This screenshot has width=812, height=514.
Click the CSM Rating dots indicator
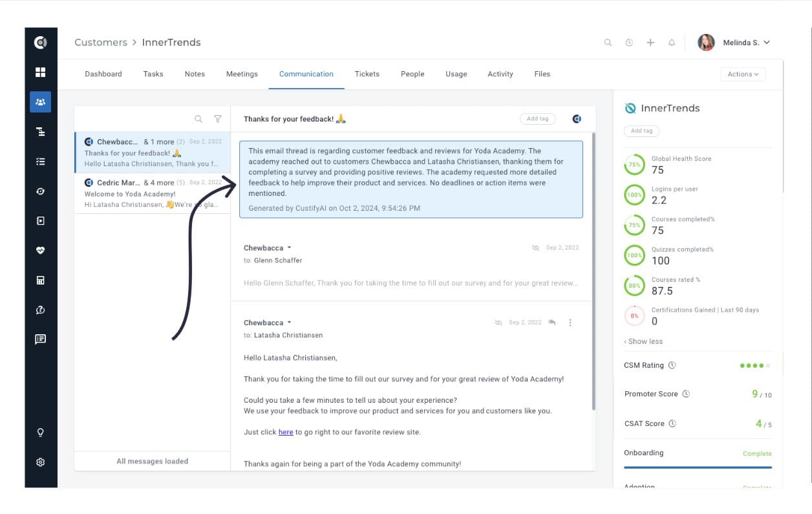(x=755, y=366)
